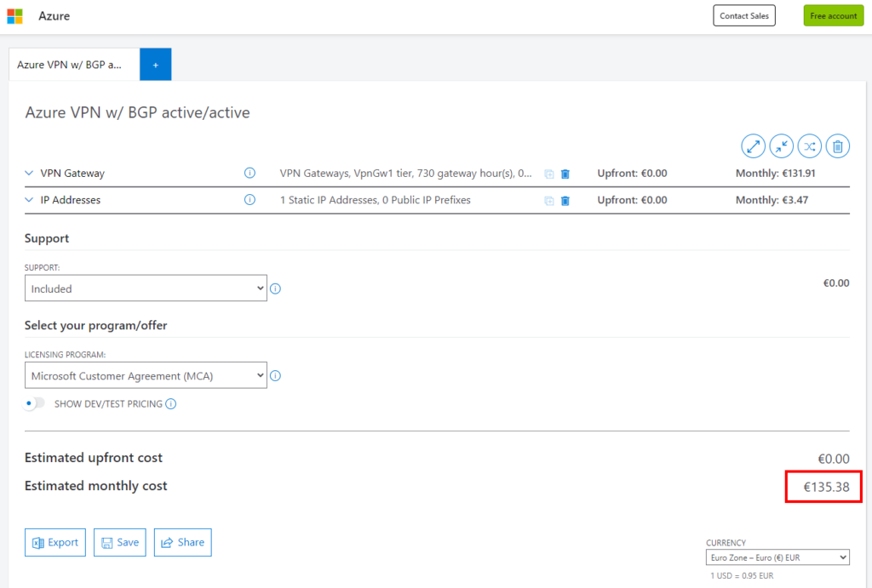The width and height of the screenshot is (872, 588).
Task: Click the Save estimate button
Action: click(x=119, y=542)
